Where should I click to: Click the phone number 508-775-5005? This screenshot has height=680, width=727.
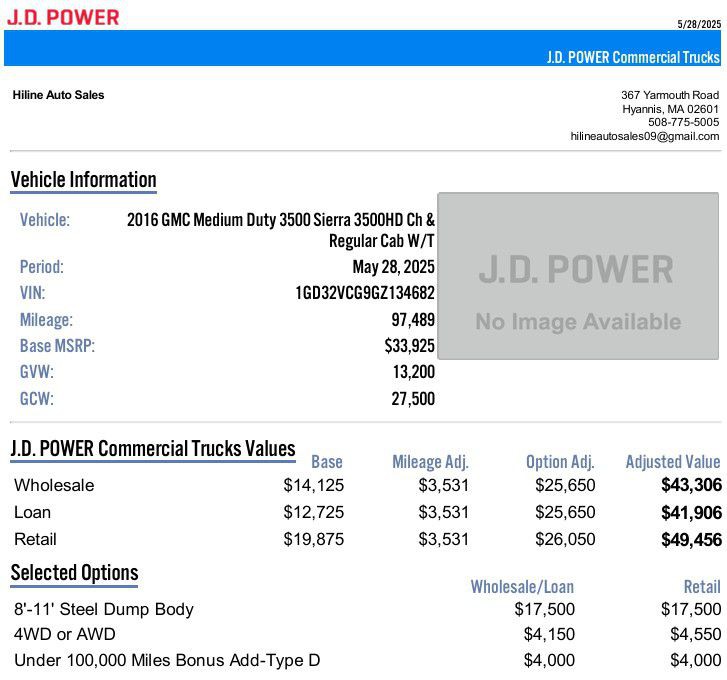click(x=683, y=122)
